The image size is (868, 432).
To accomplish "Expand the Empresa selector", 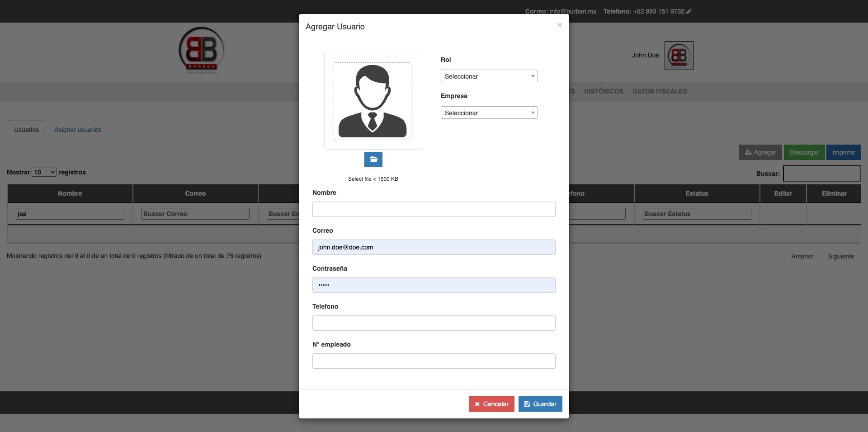I will pyautogui.click(x=489, y=113).
